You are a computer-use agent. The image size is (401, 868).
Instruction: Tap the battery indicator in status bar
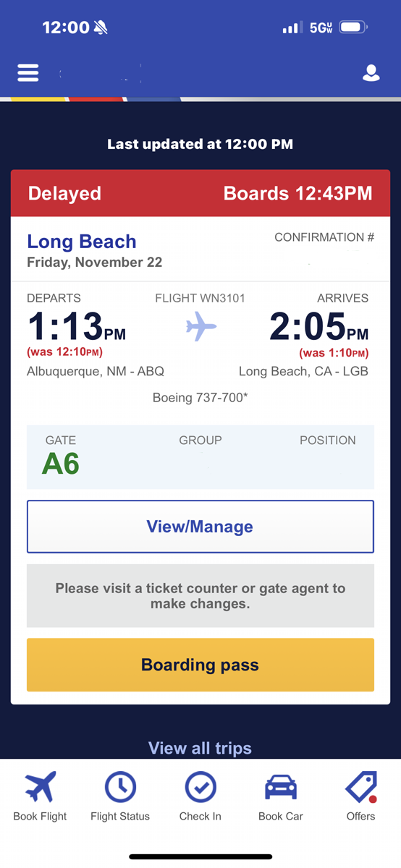[x=354, y=27]
